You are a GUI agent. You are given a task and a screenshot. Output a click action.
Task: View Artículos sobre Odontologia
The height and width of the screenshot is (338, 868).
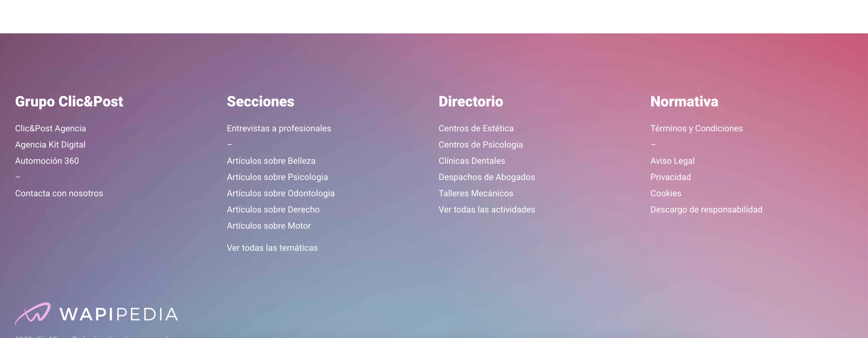280,193
